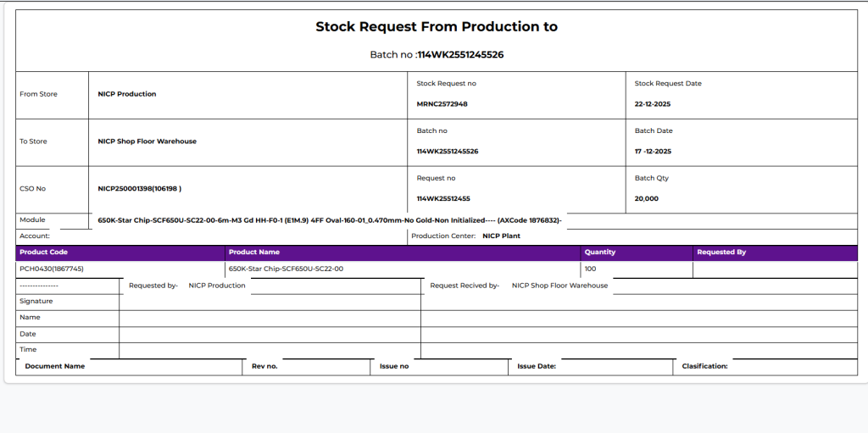868x433 pixels.
Task: Click the Document Name footer label
Action: click(x=55, y=366)
